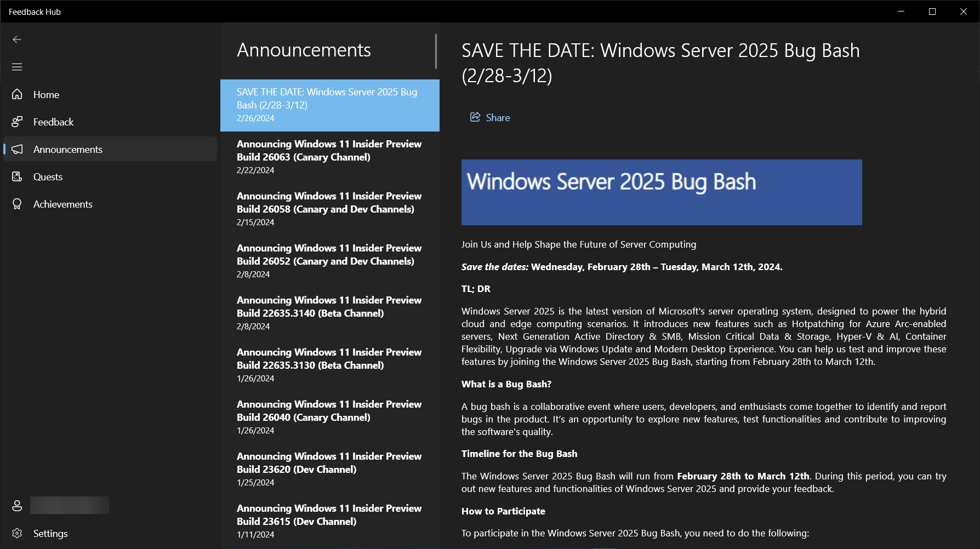Open Achievements label

pyautogui.click(x=62, y=204)
